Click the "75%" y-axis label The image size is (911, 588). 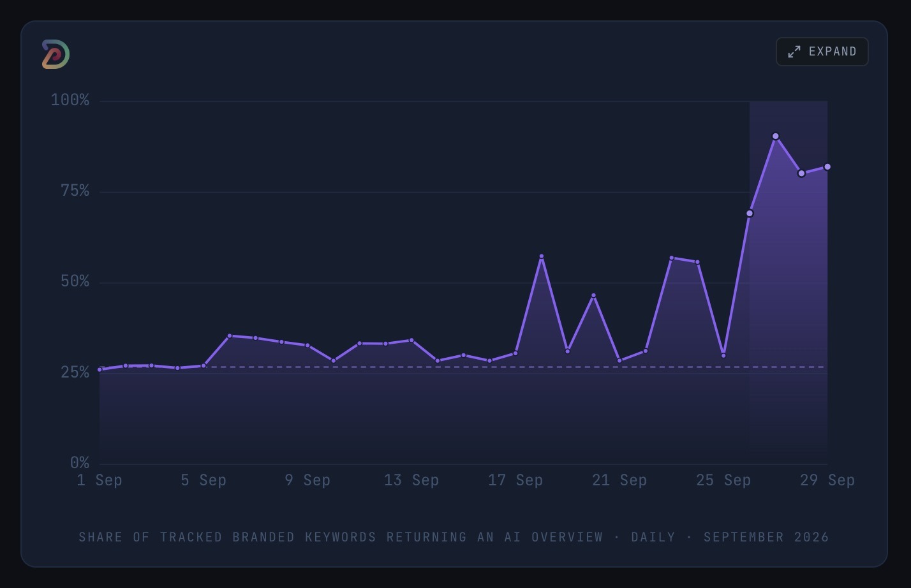75,191
